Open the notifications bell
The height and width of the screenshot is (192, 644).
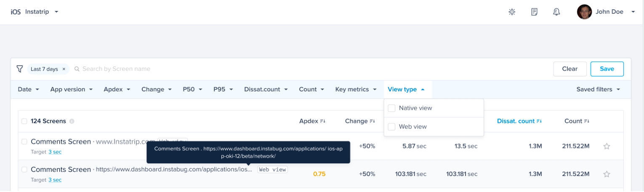coord(556,12)
